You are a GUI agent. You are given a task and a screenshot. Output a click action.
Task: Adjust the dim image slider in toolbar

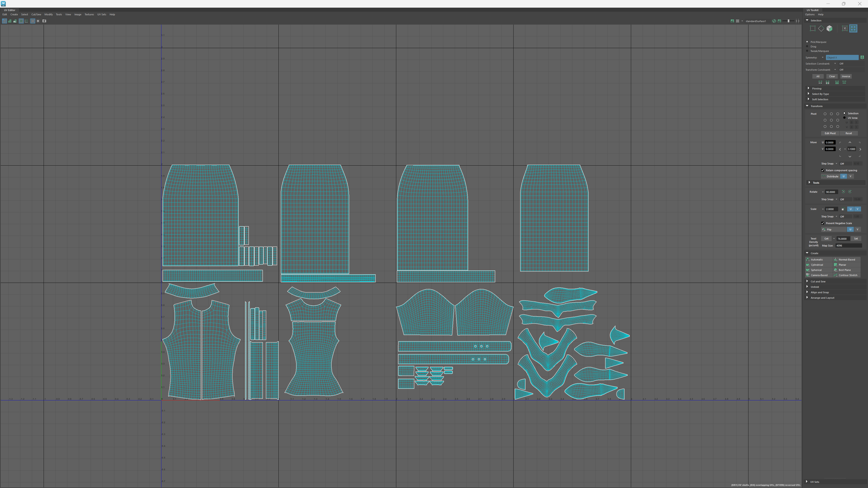pyautogui.click(x=789, y=21)
